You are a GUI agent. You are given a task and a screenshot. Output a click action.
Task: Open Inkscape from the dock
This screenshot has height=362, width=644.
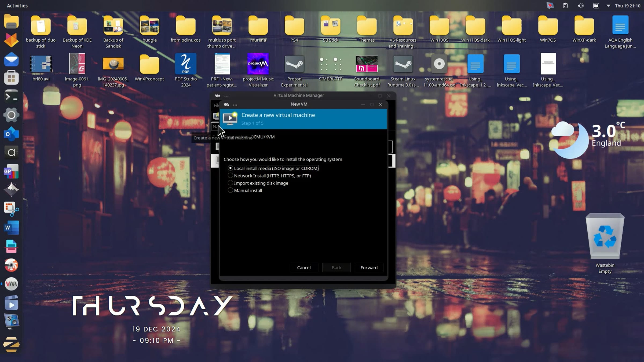[x=11, y=190]
